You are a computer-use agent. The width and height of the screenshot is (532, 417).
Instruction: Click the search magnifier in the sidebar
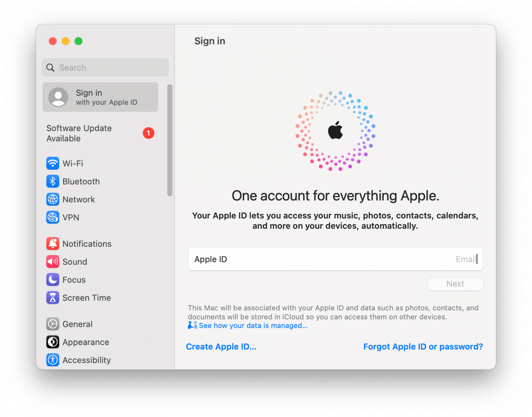click(x=50, y=67)
